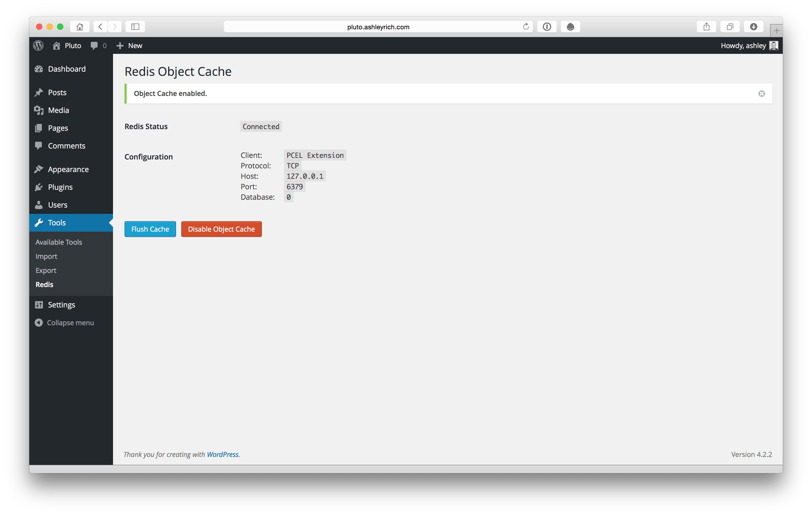This screenshot has width=812, height=515.
Task: Open the comments counter in the top admin bar
Action: click(x=98, y=45)
